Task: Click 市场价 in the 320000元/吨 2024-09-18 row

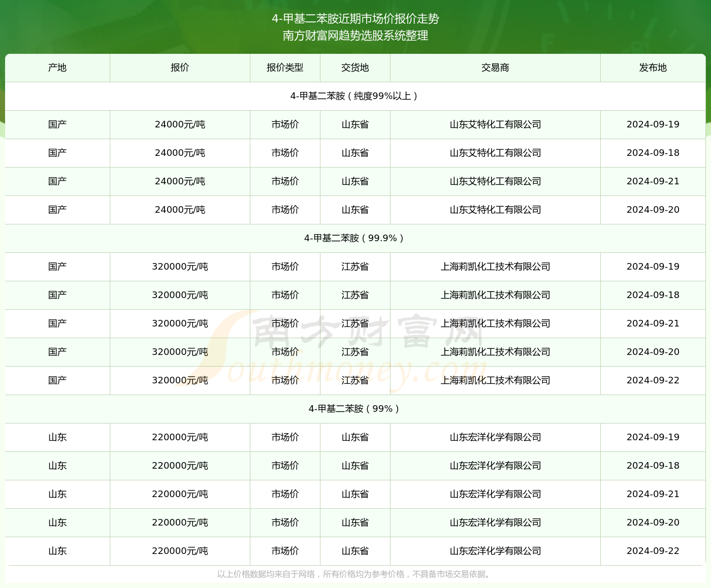Action: [x=285, y=295]
